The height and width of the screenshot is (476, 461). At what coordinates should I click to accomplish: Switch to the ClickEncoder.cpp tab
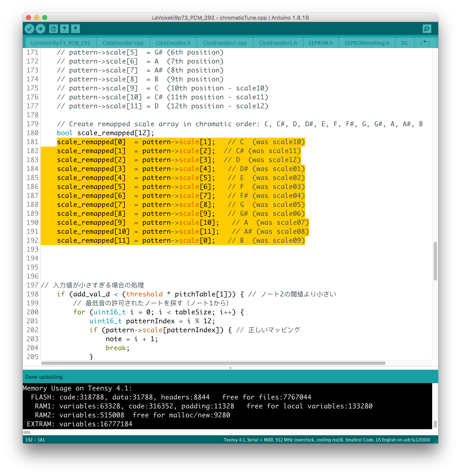click(x=123, y=43)
